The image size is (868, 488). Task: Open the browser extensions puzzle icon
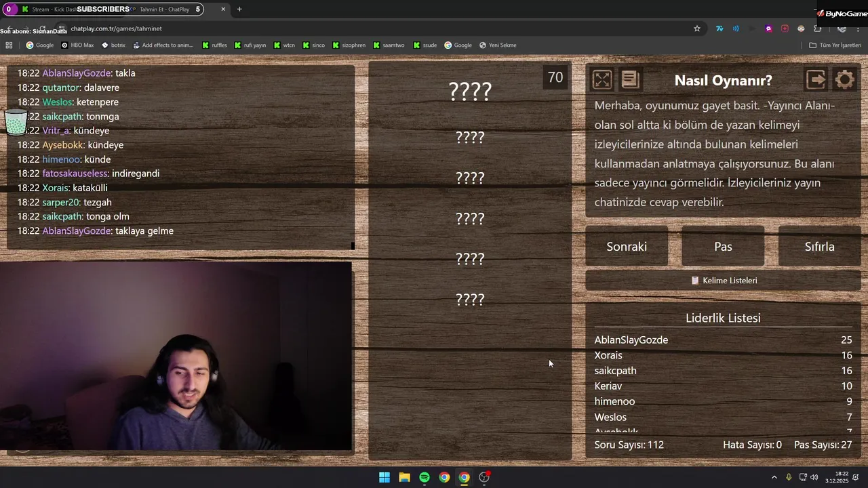[817, 28]
